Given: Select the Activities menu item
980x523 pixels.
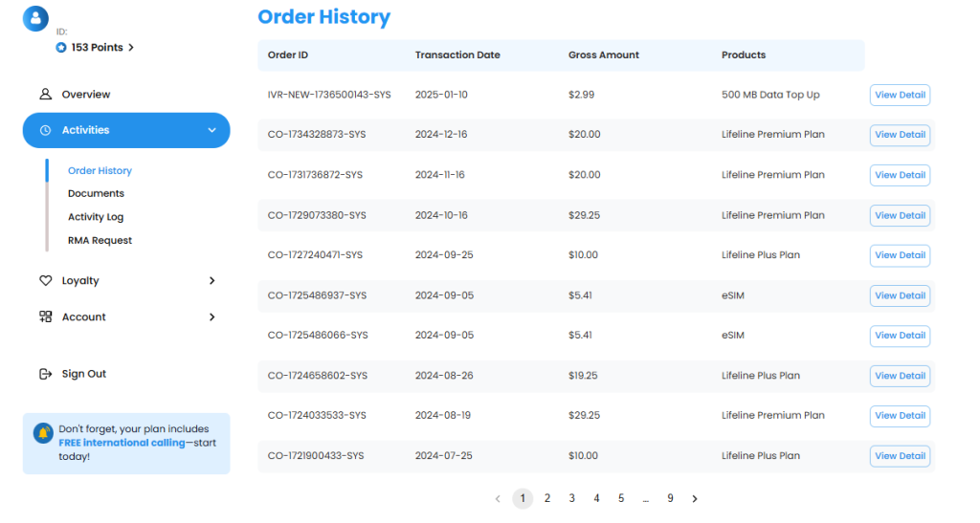Looking at the screenshot, I should coord(126,130).
